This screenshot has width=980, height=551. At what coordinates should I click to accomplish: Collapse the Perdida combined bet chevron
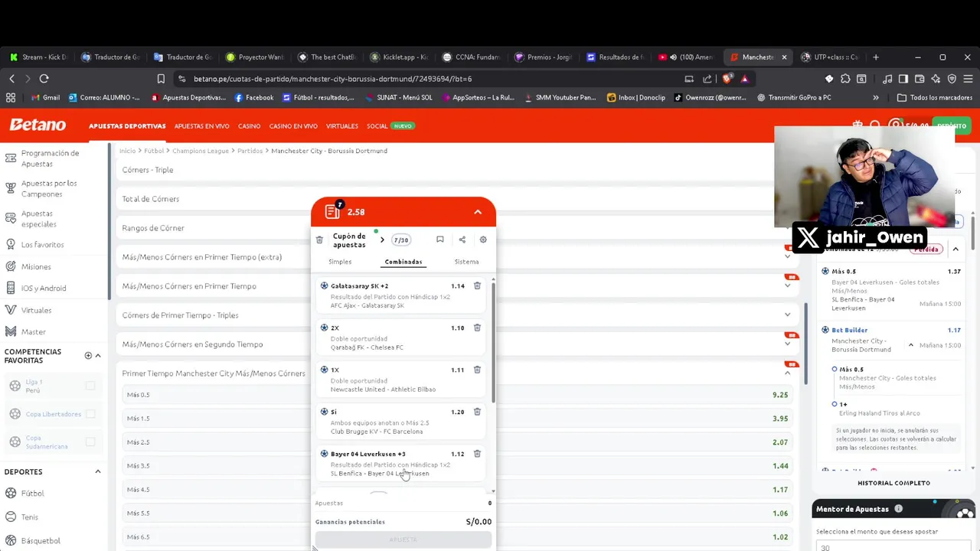(955, 249)
